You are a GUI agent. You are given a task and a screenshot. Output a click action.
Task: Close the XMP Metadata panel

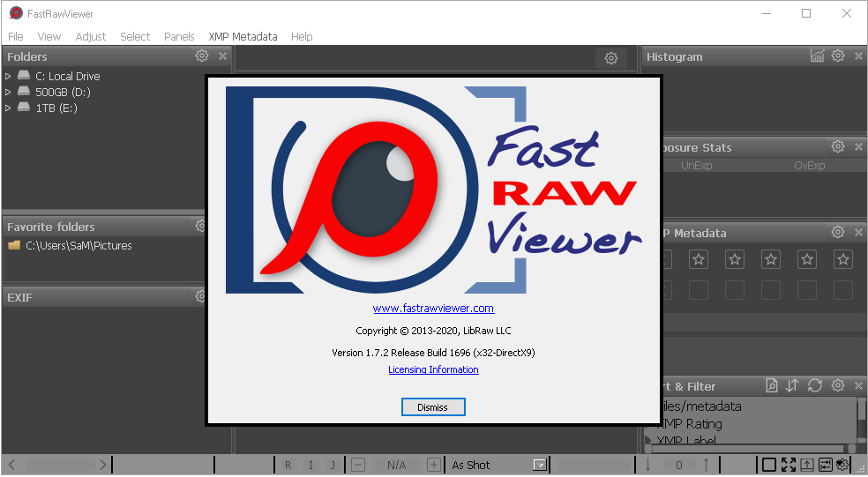pyautogui.click(x=858, y=233)
